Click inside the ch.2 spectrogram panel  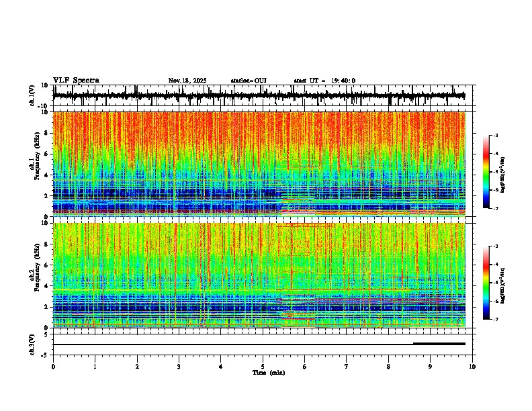click(x=259, y=275)
